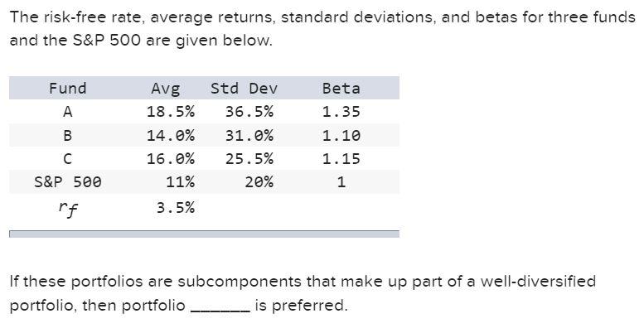Select Fund B standard deviation 31.0%
The height and width of the screenshot is (333, 644).
tap(249, 135)
